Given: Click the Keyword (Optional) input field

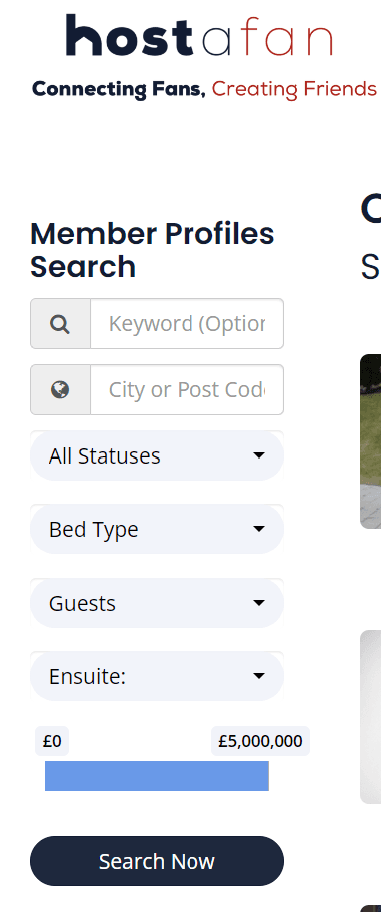Looking at the screenshot, I should (x=187, y=323).
